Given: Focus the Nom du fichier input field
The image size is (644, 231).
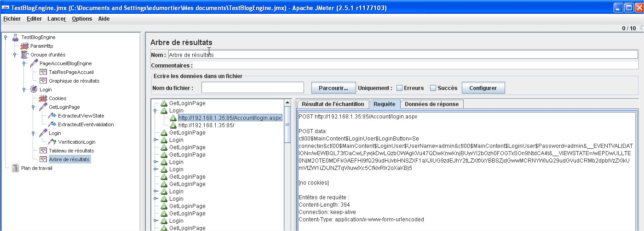Looking at the screenshot, I should [253, 88].
